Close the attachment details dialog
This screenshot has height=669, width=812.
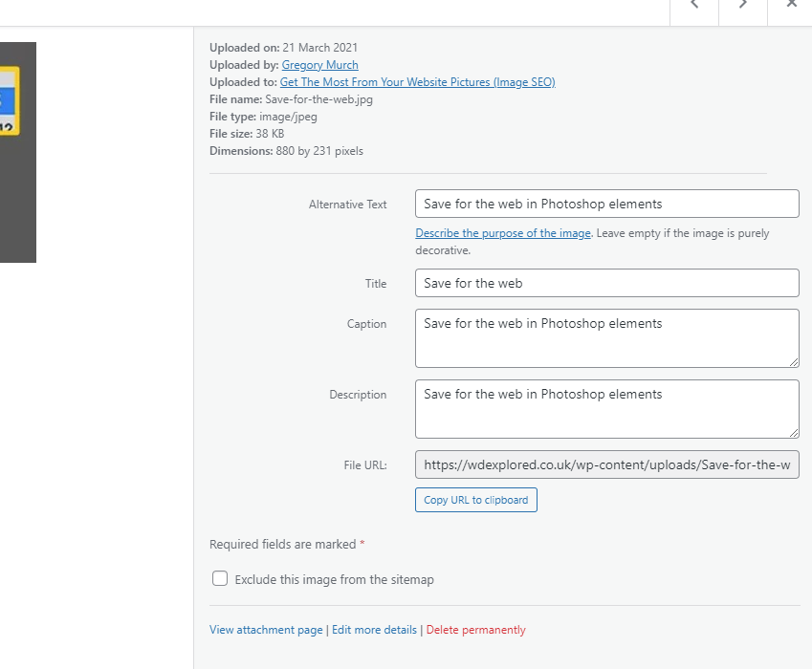coord(790,6)
